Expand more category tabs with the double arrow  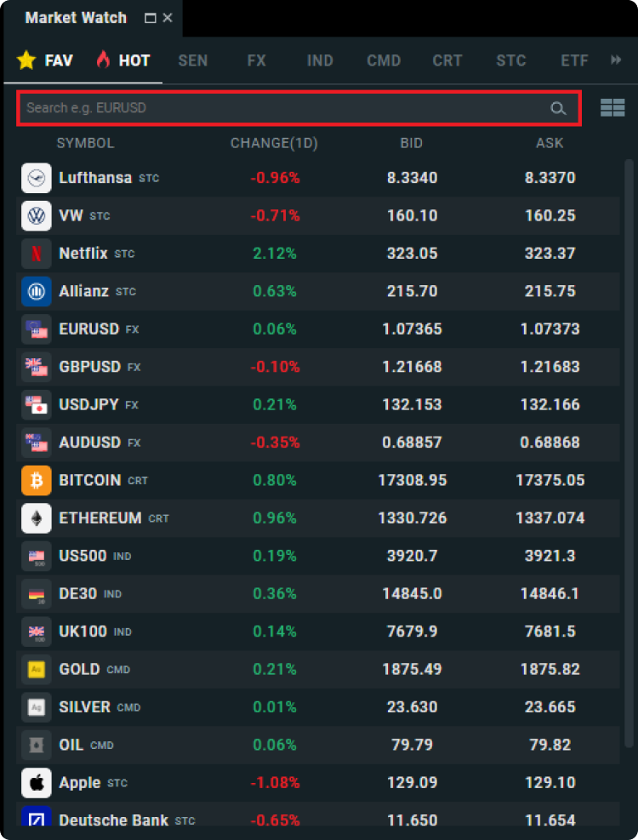point(616,60)
